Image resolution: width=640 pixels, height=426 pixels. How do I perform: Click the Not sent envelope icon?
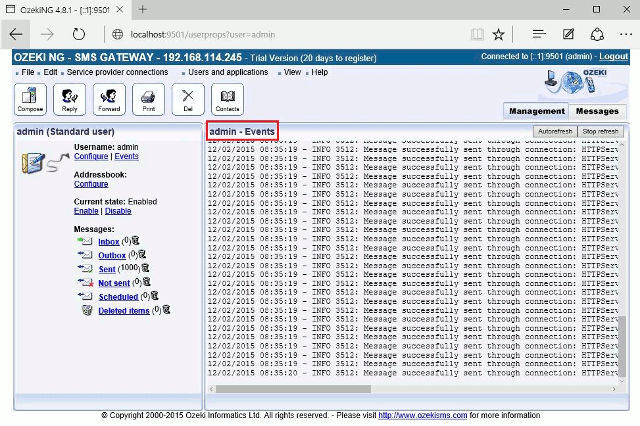pyautogui.click(x=85, y=282)
